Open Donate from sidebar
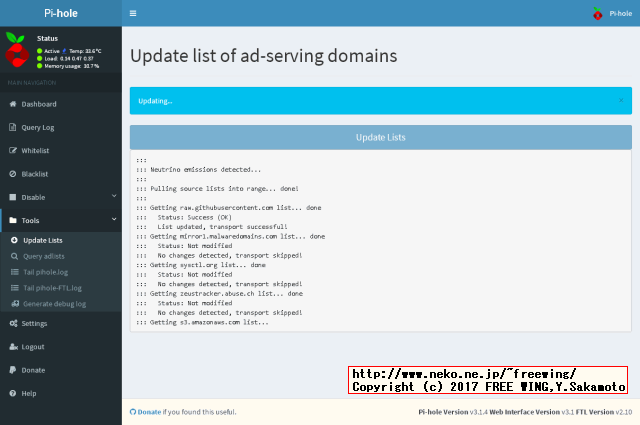The width and height of the screenshot is (640, 425). coord(61,370)
